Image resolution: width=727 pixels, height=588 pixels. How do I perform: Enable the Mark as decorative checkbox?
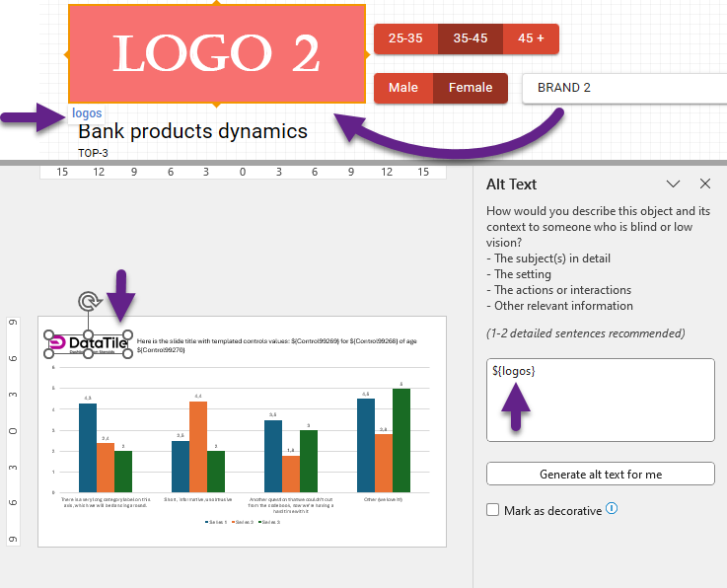pos(493,511)
